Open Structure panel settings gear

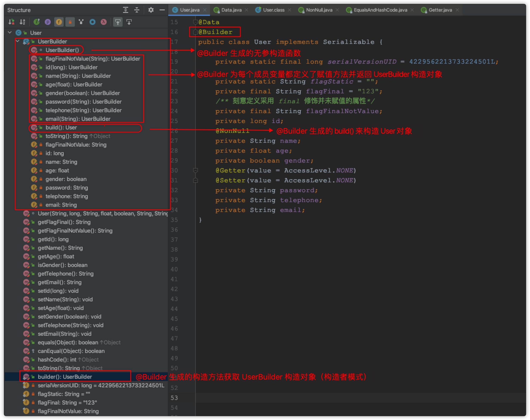pyautogui.click(x=151, y=10)
